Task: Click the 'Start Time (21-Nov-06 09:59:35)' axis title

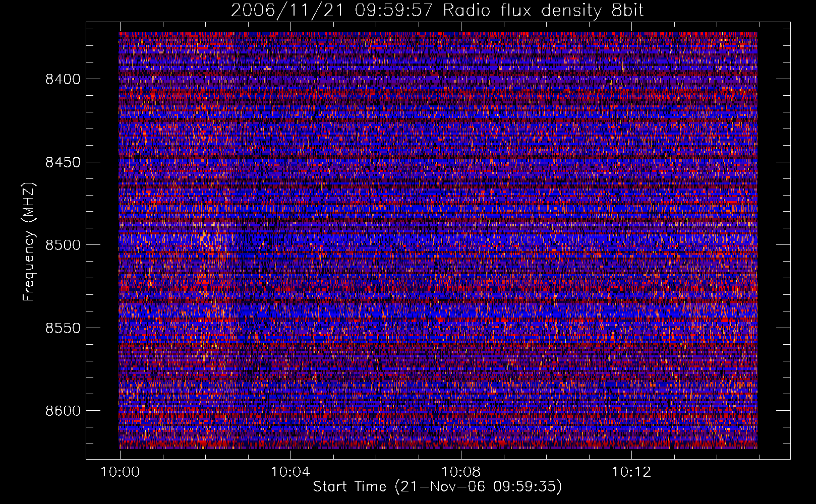Action: point(437,487)
